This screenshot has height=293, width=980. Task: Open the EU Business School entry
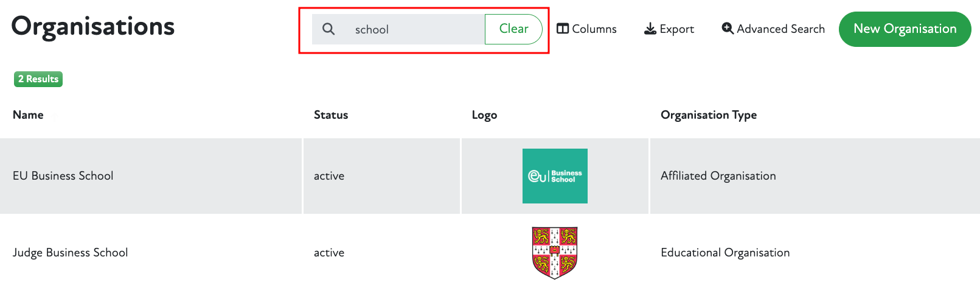63,176
